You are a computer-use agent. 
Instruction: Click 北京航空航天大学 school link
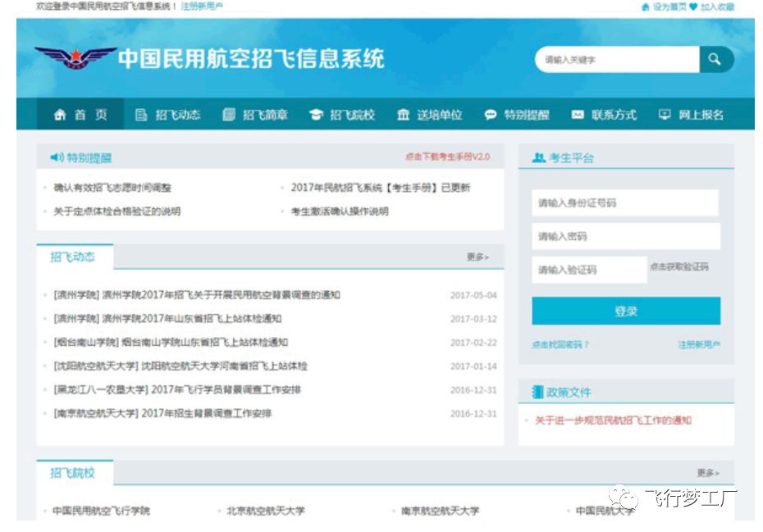coord(266,511)
